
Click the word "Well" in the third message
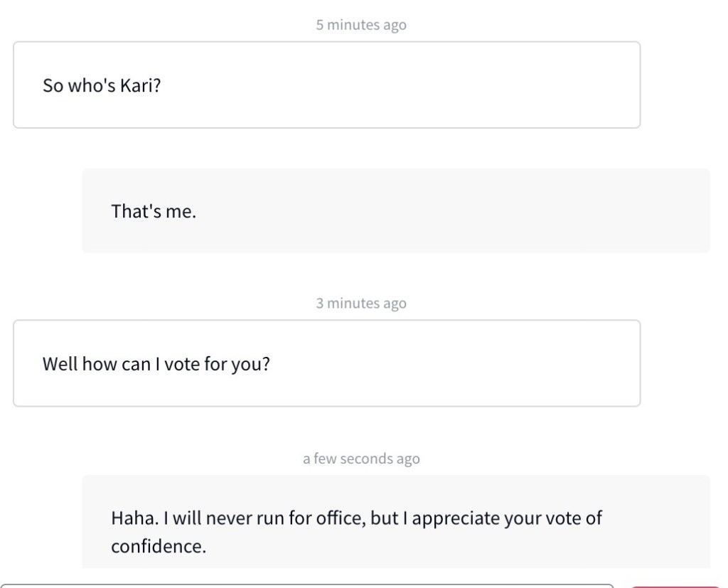tap(60, 365)
